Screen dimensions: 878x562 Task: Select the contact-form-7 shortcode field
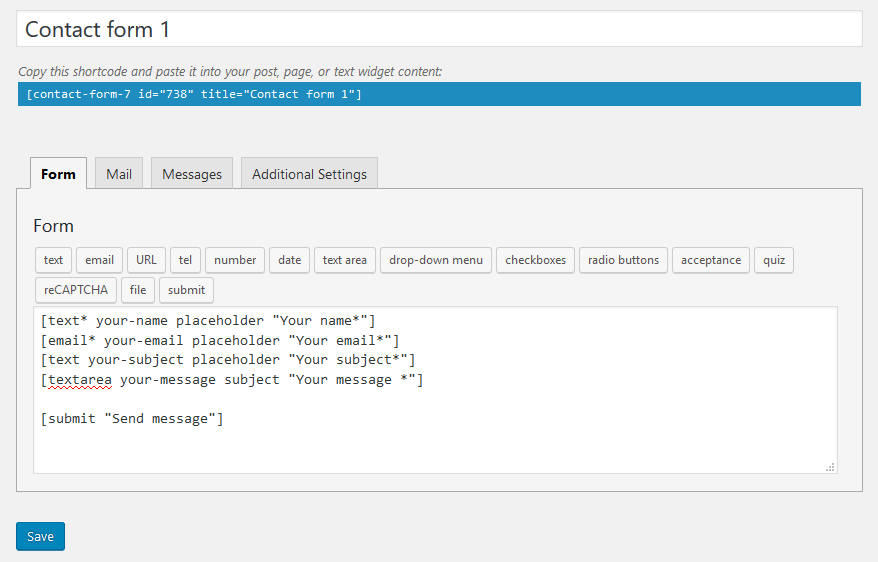(439, 94)
